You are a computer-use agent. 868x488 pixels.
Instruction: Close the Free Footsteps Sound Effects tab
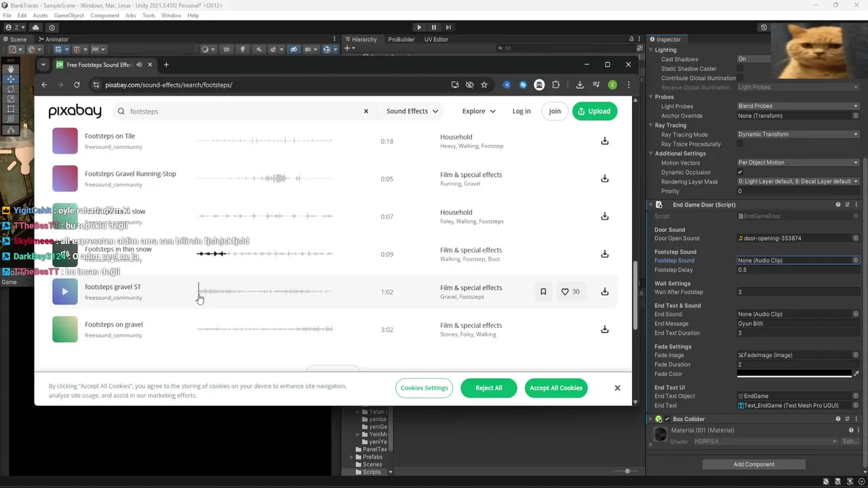[x=150, y=64]
